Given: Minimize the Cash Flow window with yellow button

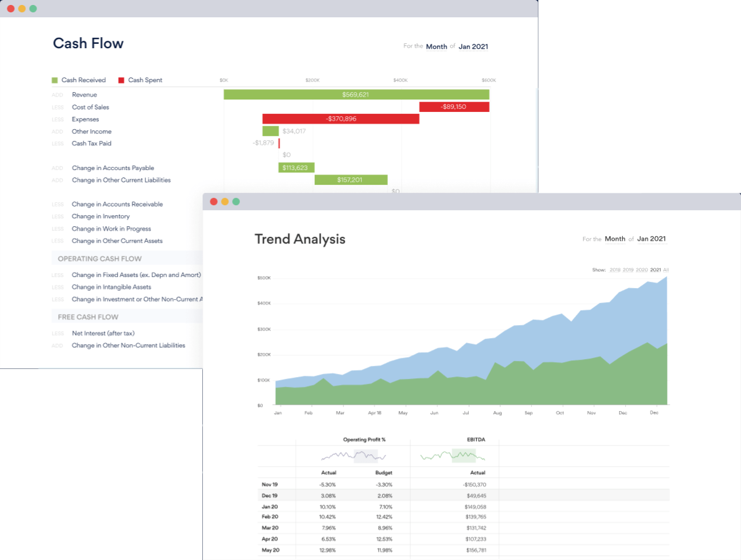Looking at the screenshot, I should point(22,9).
